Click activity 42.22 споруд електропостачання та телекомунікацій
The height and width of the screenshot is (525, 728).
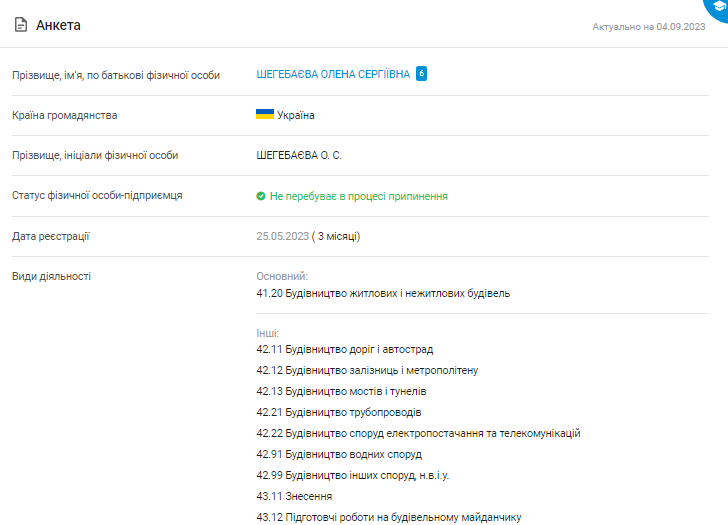(418, 433)
